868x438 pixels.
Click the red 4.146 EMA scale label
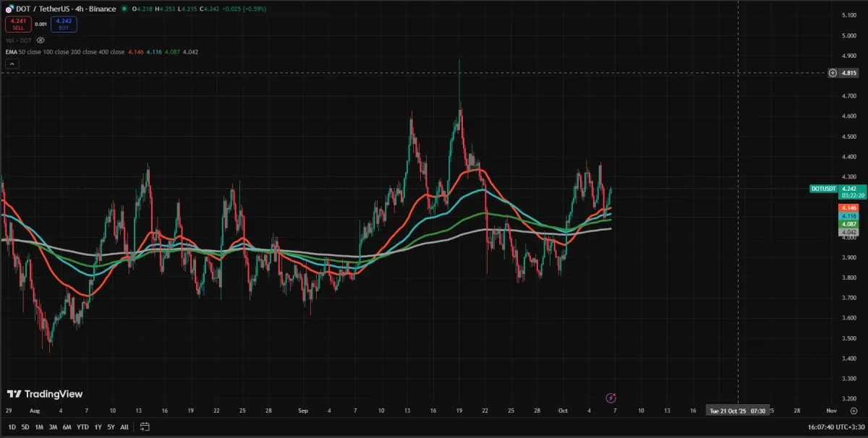tap(849, 208)
